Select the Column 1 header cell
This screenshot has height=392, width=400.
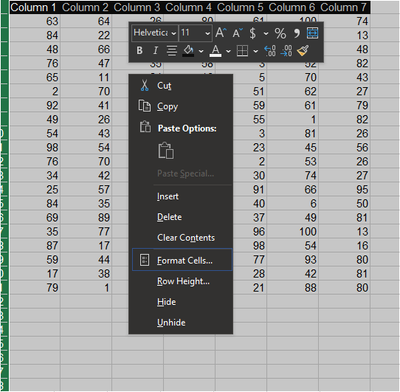coord(35,7)
